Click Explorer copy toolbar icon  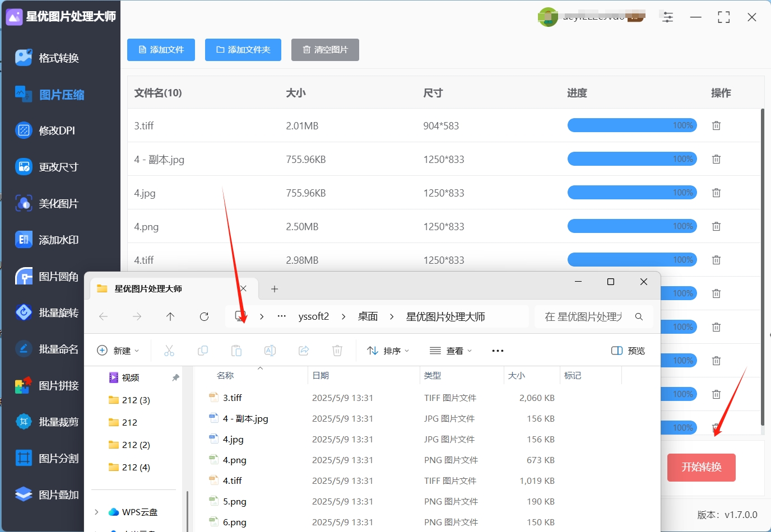pyautogui.click(x=203, y=351)
